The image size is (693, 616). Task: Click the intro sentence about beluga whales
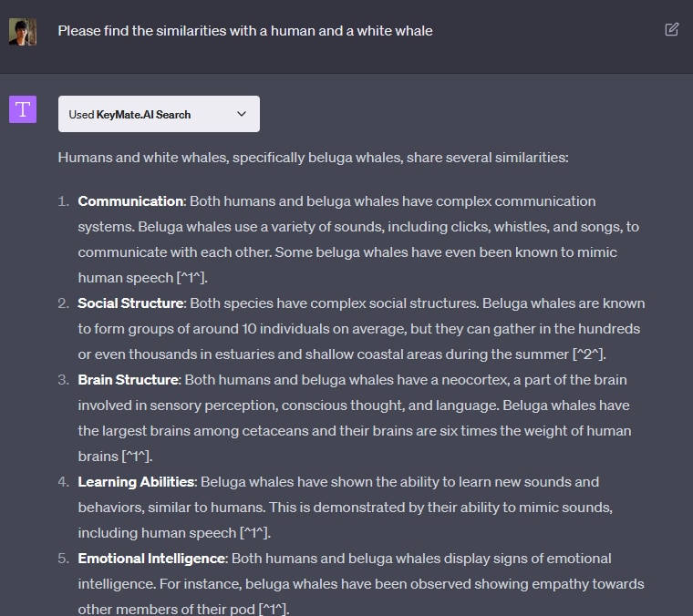pos(313,157)
